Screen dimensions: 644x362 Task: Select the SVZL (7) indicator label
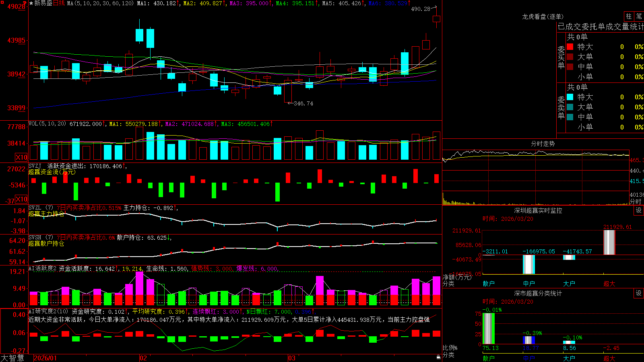click(x=41, y=208)
